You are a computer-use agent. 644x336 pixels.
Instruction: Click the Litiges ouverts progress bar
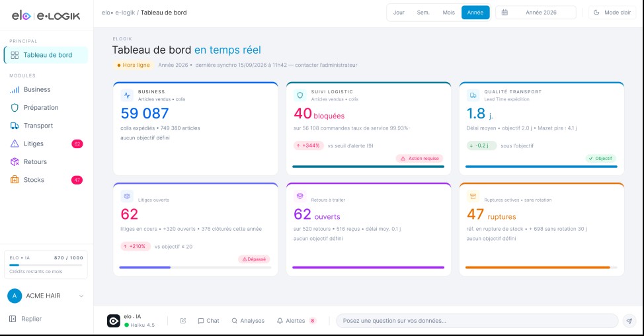pos(195,267)
